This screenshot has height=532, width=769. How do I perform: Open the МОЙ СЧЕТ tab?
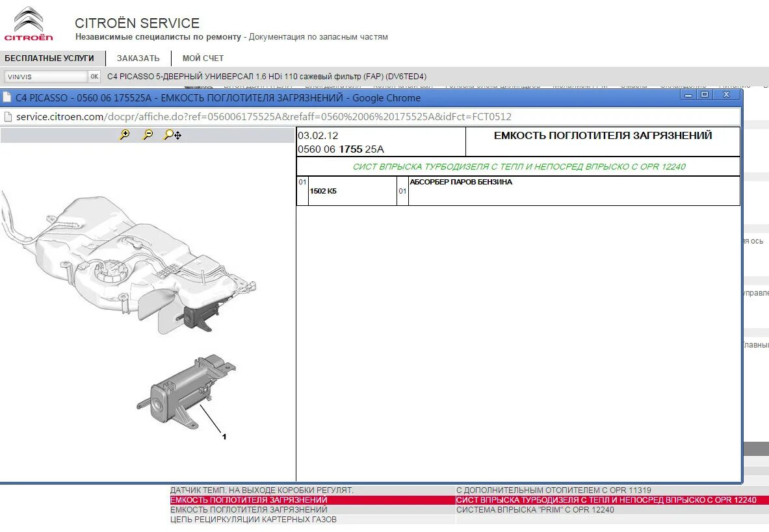pyautogui.click(x=203, y=58)
